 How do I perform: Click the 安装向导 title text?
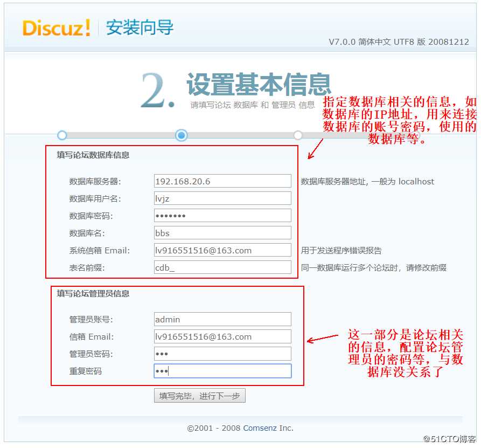coord(140,27)
